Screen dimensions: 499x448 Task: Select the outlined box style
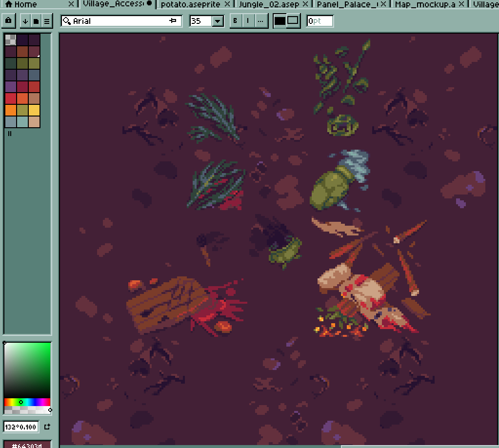pos(293,21)
